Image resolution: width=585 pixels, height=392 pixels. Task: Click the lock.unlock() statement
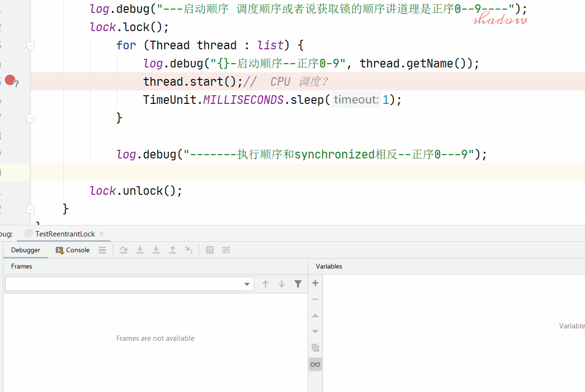coord(136,191)
